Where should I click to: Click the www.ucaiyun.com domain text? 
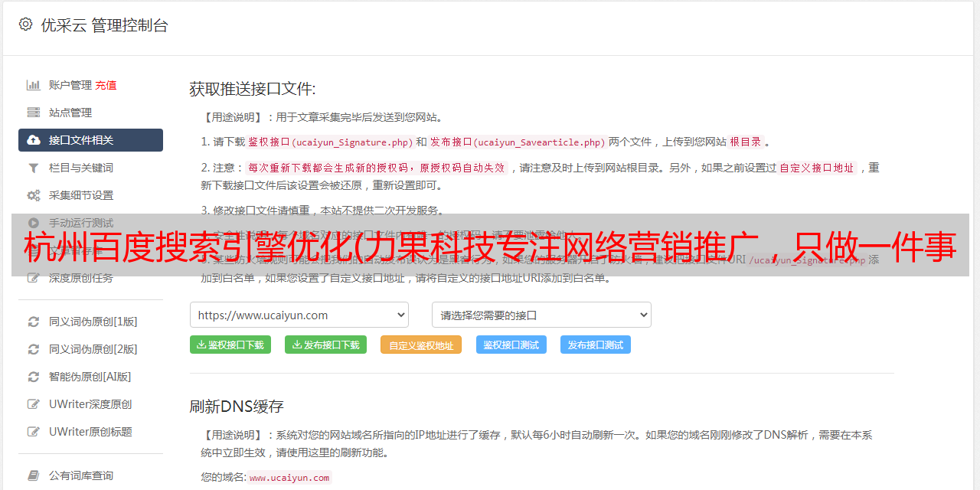[x=289, y=477]
